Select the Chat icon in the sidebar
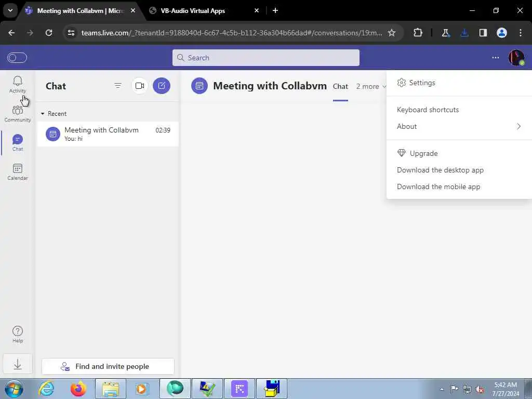This screenshot has width=532, height=399. point(17,142)
